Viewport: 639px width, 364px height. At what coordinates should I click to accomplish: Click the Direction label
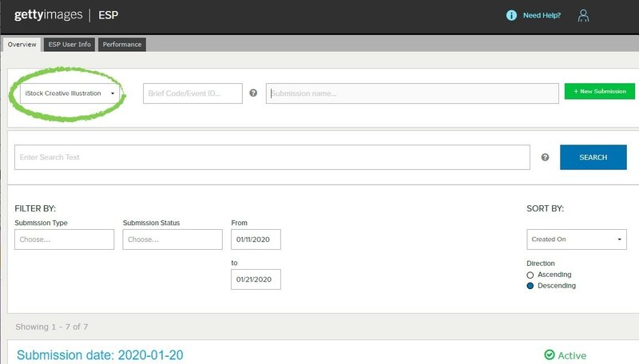(x=541, y=263)
